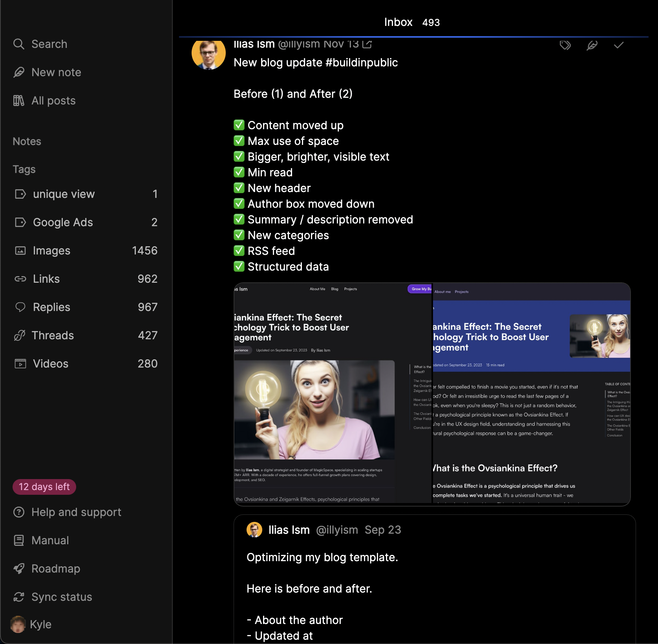Screen dimensions: 658x644
Task: Check Sync status
Action: click(62, 597)
